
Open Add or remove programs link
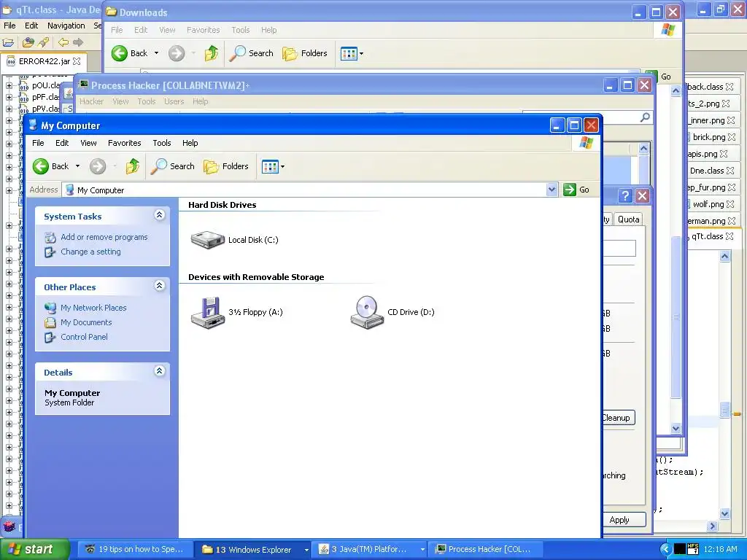tap(104, 237)
